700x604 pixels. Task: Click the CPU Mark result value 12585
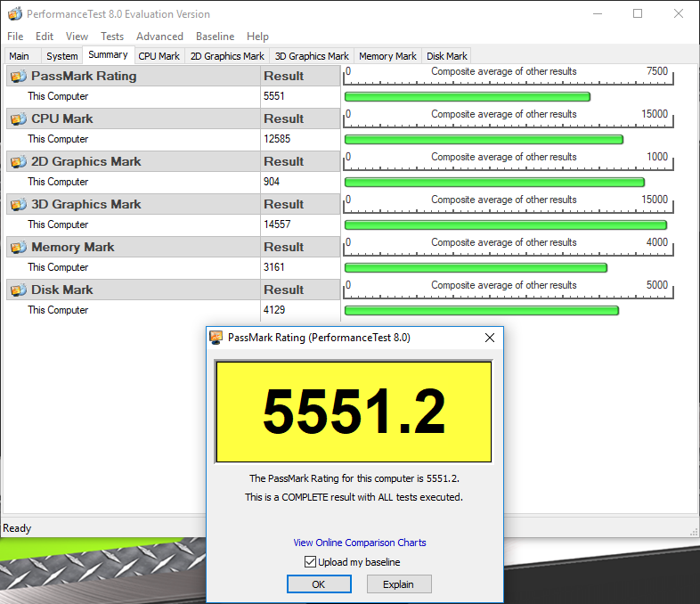coord(277,139)
